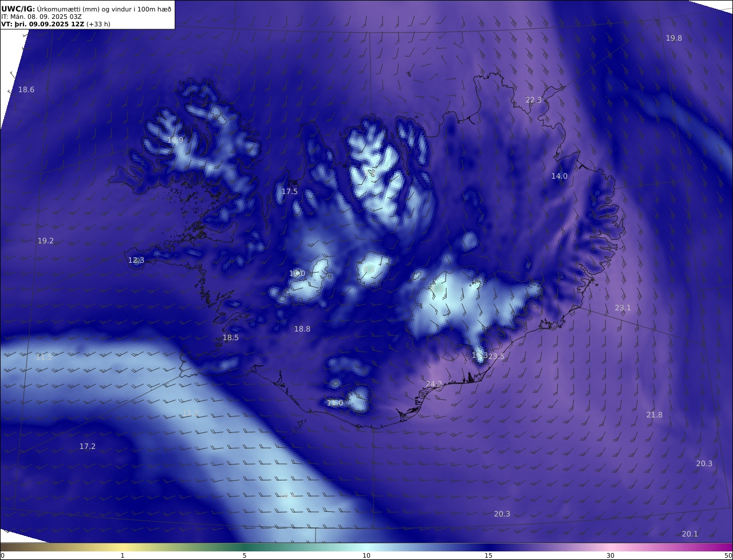Click the 18.8 value label

(302, 329)
